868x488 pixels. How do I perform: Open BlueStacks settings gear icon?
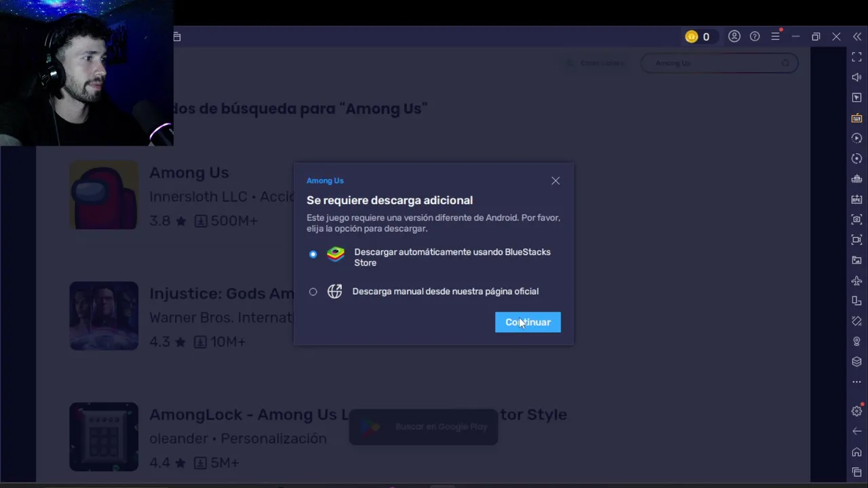[x=856, y=411]
